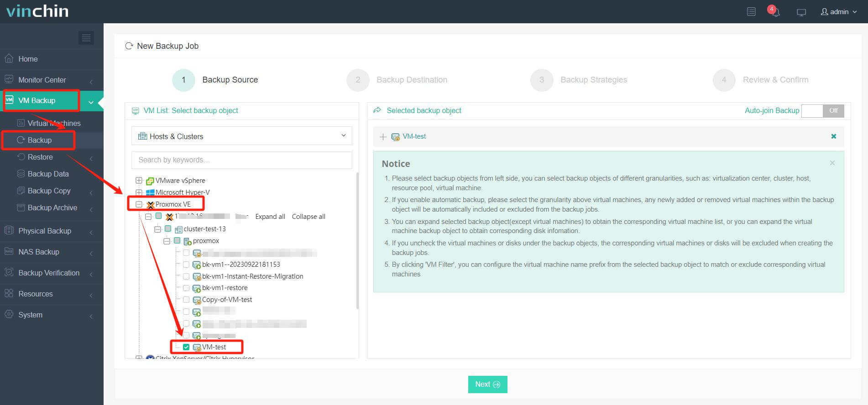Open Backup submenu item
Image resolution: width=868 pixels, height=405 pixels.
(x=40, y=140)
